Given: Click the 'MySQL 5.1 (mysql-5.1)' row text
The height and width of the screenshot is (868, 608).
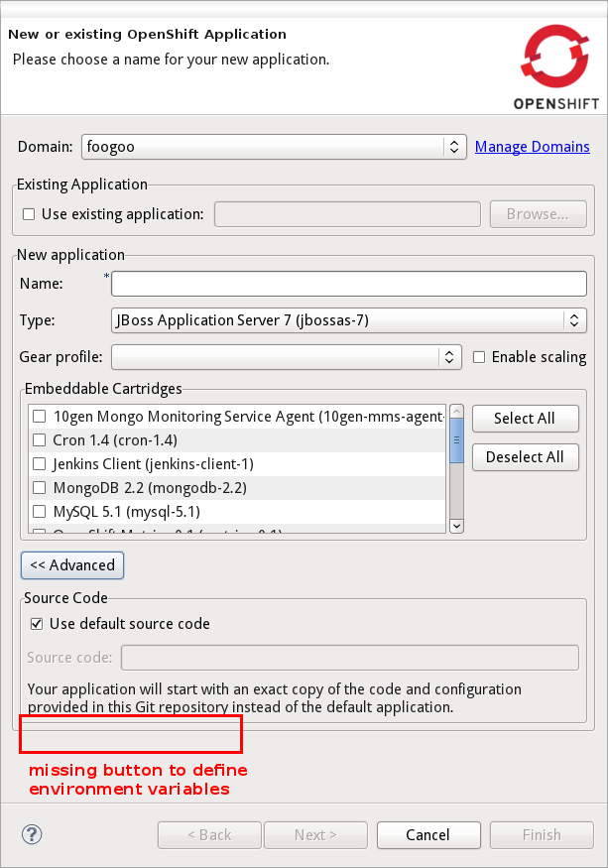Looking at the screenshot, I should (x=127, y=512).
